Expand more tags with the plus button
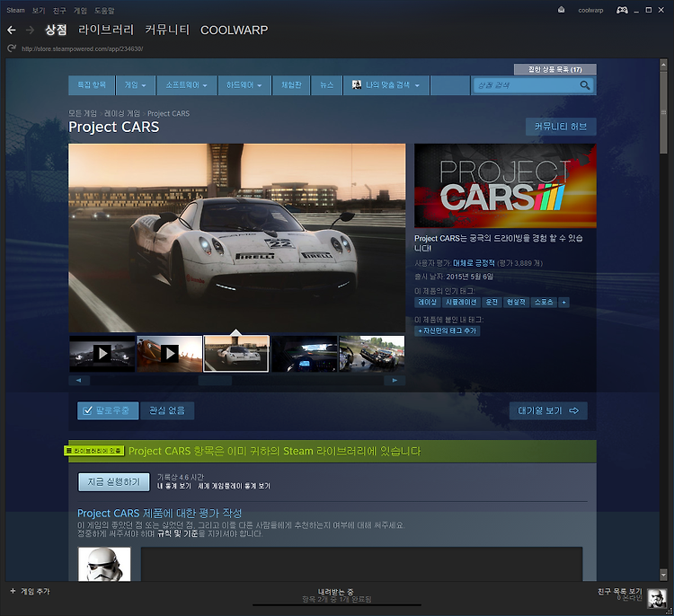 tap(564, 303)
